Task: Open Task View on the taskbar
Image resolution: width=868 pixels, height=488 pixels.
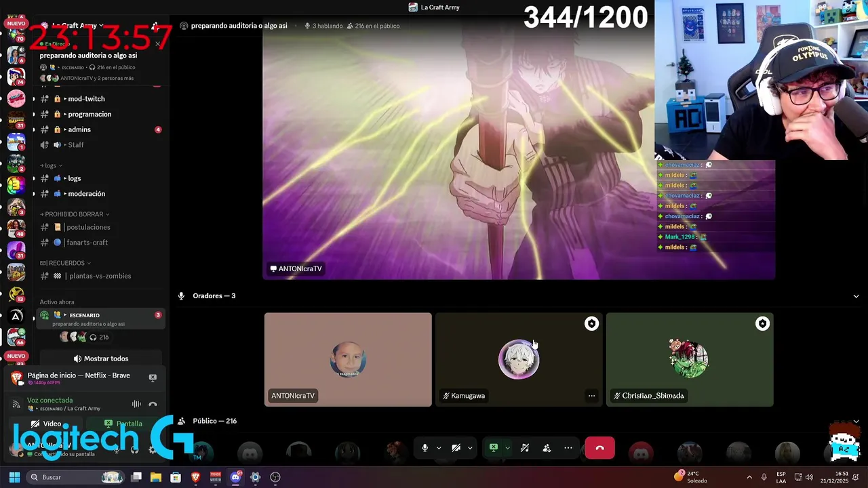Action: coord(136,477)
